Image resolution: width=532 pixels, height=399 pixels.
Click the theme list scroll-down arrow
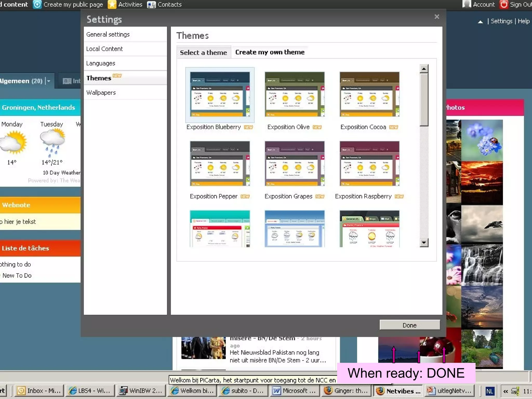(424, 243)
